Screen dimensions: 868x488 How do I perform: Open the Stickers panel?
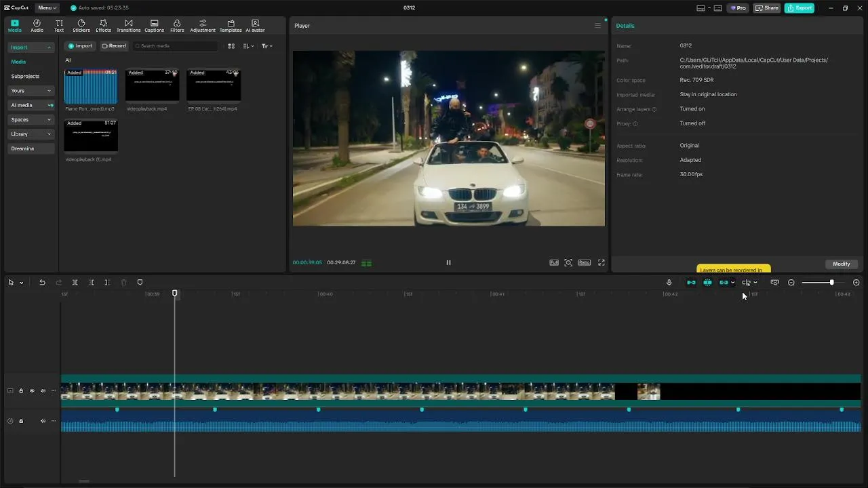click(x=81, y=26)
